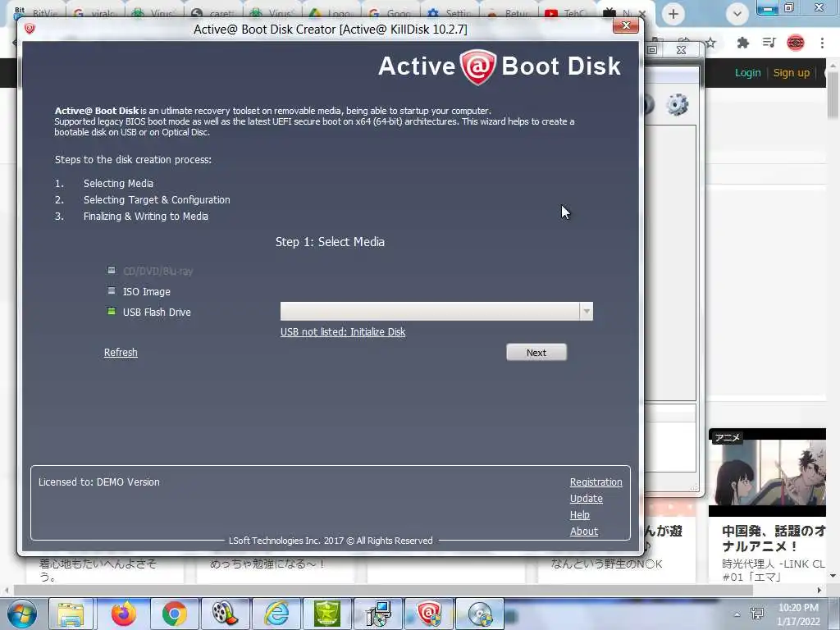Click the red eye profile avatar in Chrome
This screenshot has width=840, height=630.
(x=796, y=43)
